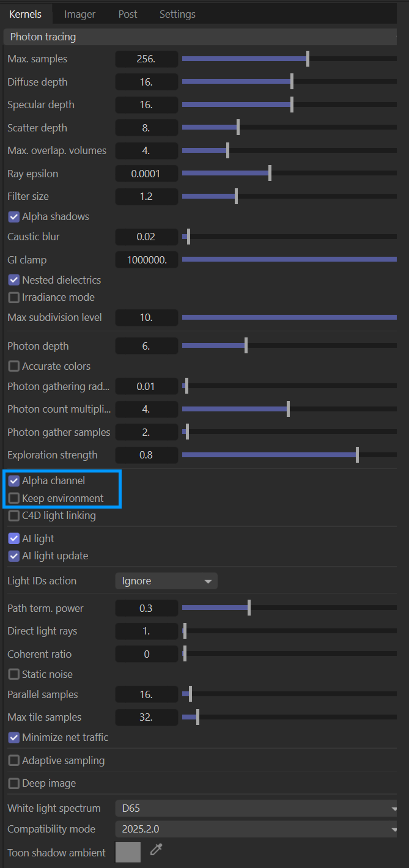Go to the Settings tab
Image resolution: width=409 pixels, height=868 pixels.
177,14
